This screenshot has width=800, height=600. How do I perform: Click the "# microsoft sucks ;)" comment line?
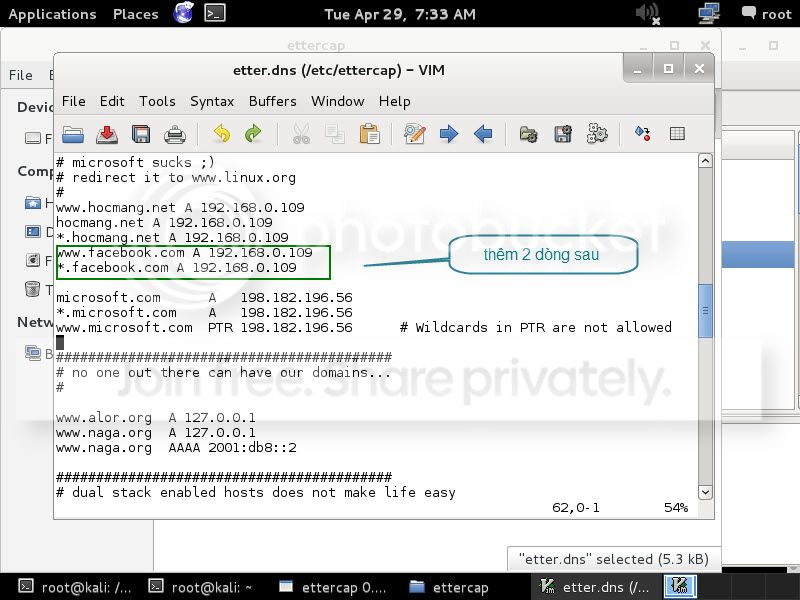[x=135, y=162]
